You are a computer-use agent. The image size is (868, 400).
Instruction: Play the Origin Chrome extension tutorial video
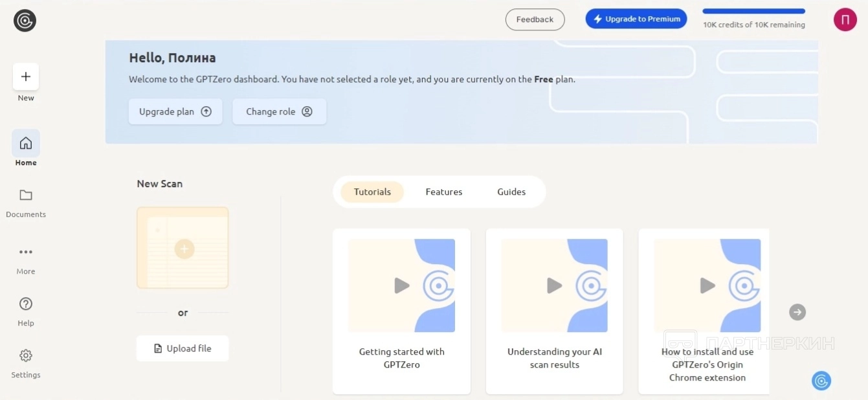tap(707, 285)
